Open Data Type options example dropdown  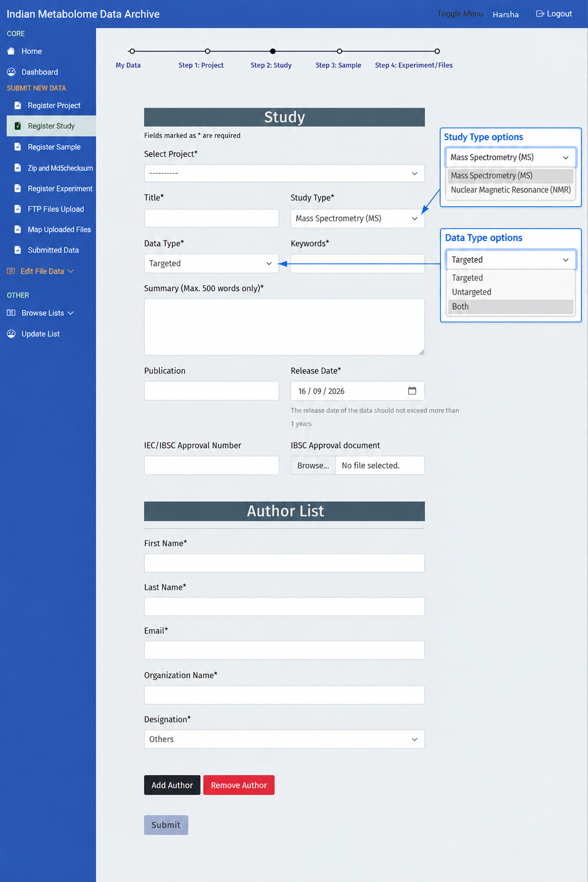click(510, 260)
